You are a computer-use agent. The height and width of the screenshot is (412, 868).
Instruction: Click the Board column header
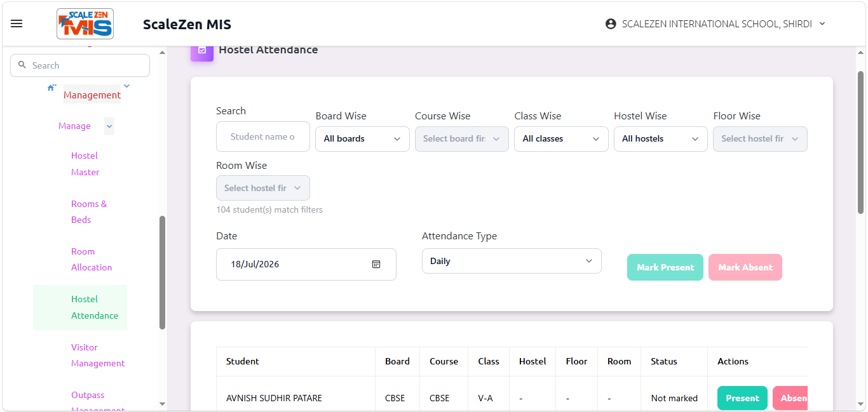[x=397, y=361]
